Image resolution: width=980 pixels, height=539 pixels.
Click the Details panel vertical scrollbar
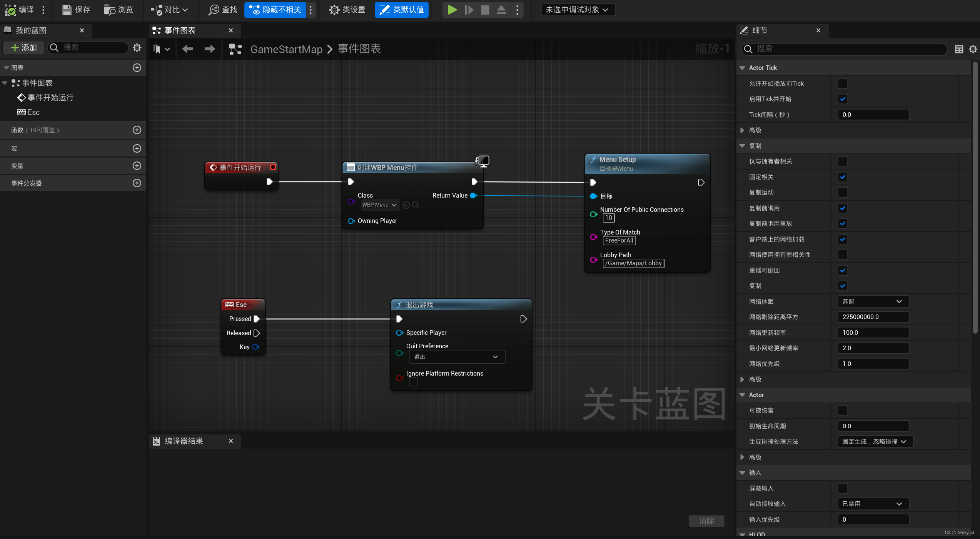click(975, 198)
